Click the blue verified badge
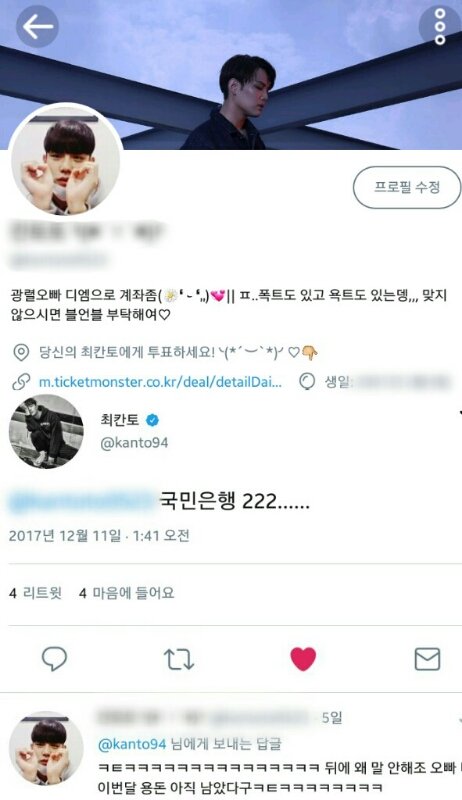This screenshot has height=800, width=462. tap(152, 420)
